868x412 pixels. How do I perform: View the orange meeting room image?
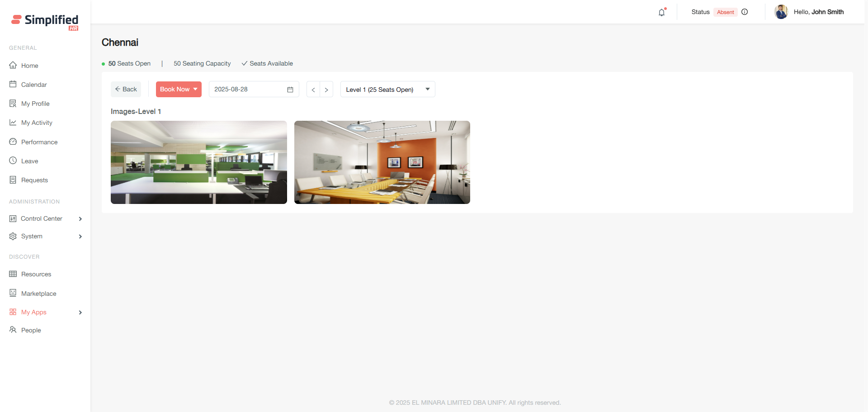coord(382,162)
